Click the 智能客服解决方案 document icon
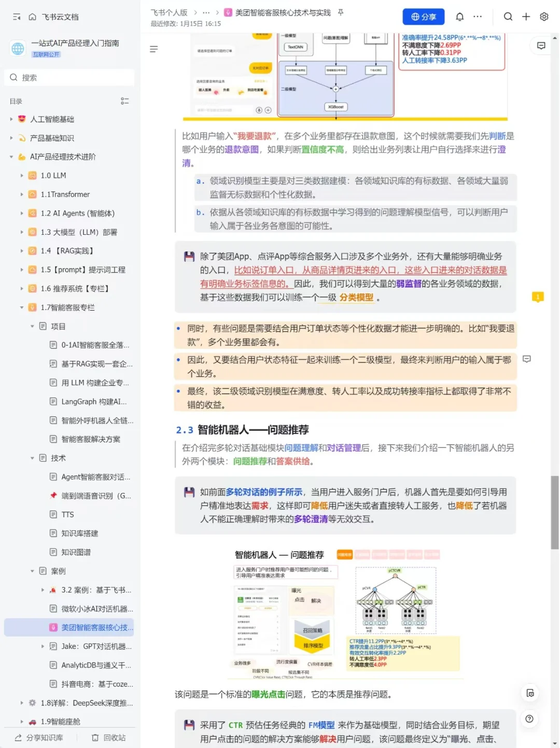The width and height of the screenshot is (560, 748). pos(53,439)
